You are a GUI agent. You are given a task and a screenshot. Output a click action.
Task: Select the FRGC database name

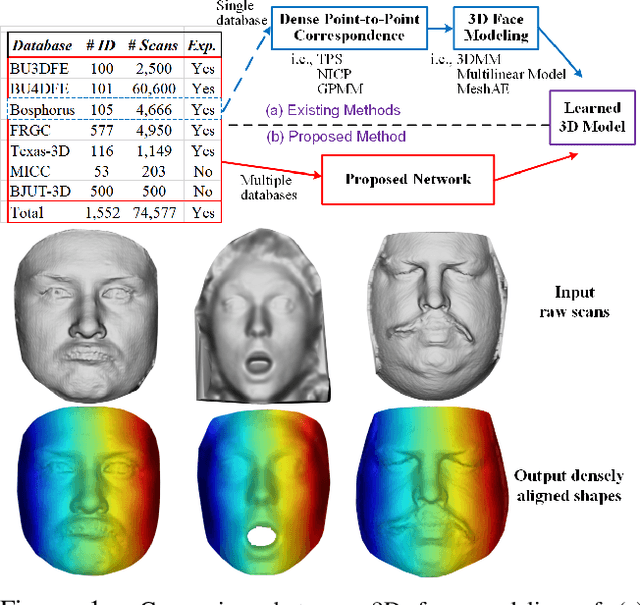point(30,130)
